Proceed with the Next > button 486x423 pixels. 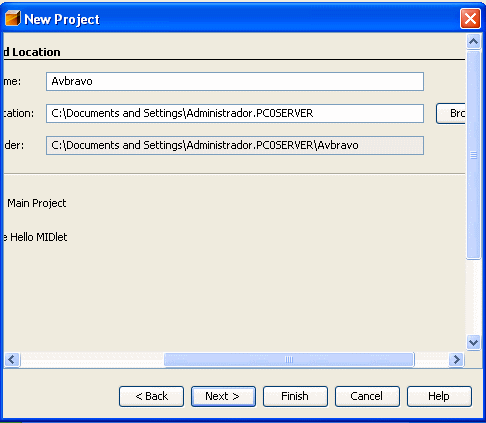[x=223, y=396]
